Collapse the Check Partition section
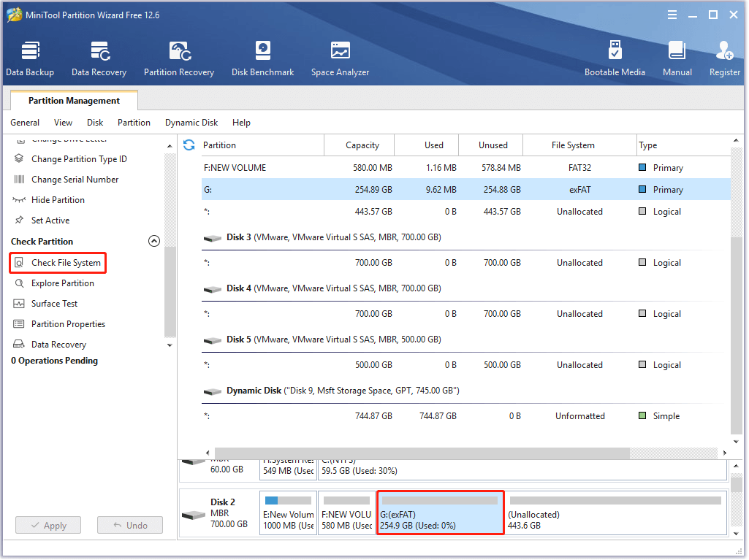This screenshot has height=560, width=749. (153, 241)
